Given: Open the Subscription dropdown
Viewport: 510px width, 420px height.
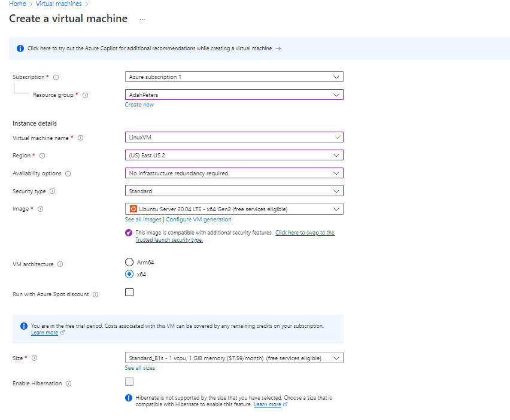Looking at the screenshot, I should (233, 77).
